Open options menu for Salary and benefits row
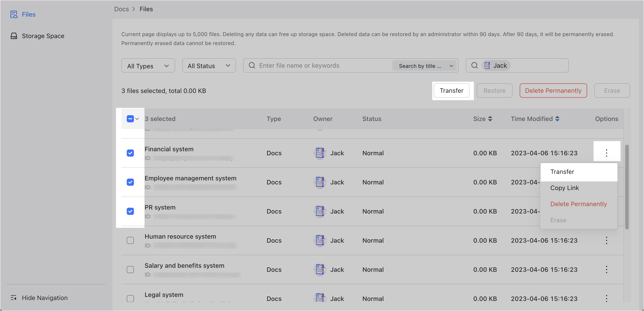Screen dimensions: 644x311 pyautogui.click(x=607, y=270)
